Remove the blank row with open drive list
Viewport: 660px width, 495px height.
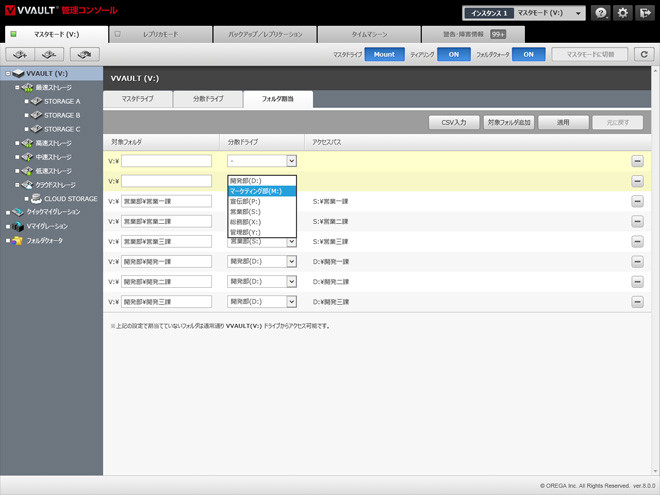click(637, 181)
